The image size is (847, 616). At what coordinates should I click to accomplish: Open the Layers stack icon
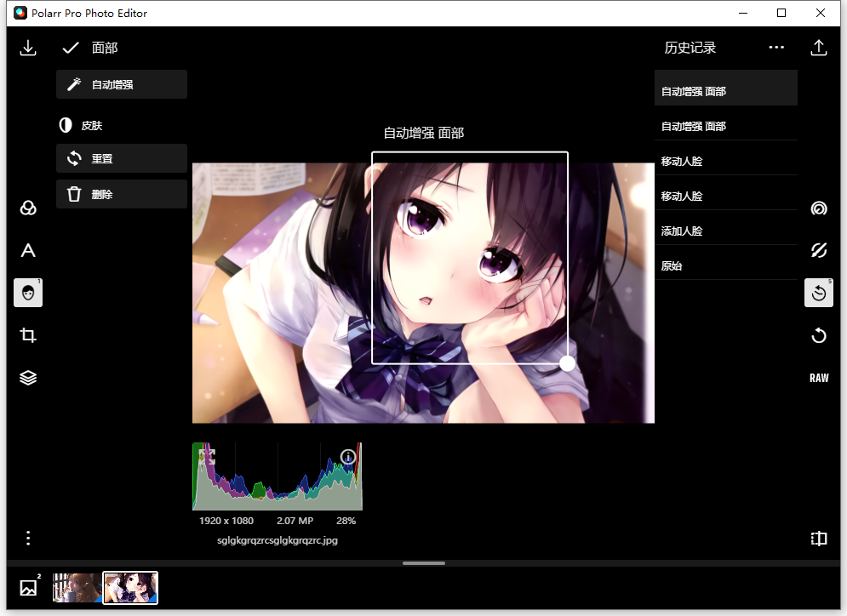(x=28, y=378)
